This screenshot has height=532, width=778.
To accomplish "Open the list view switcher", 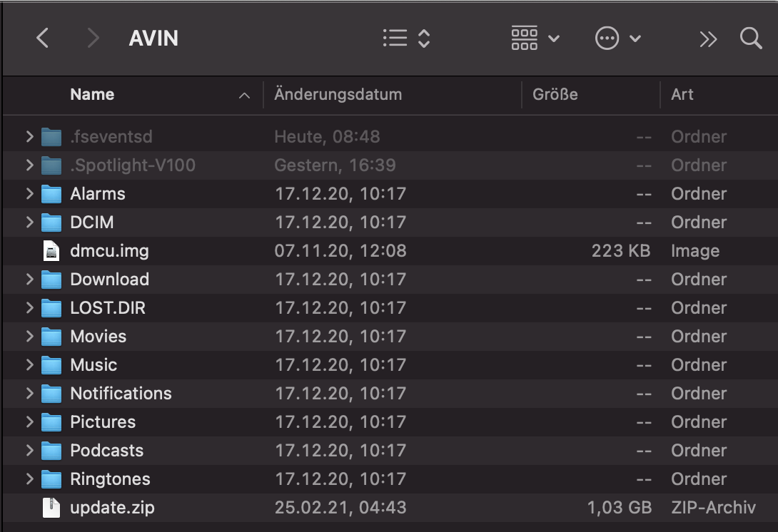I will pos(406,39).
